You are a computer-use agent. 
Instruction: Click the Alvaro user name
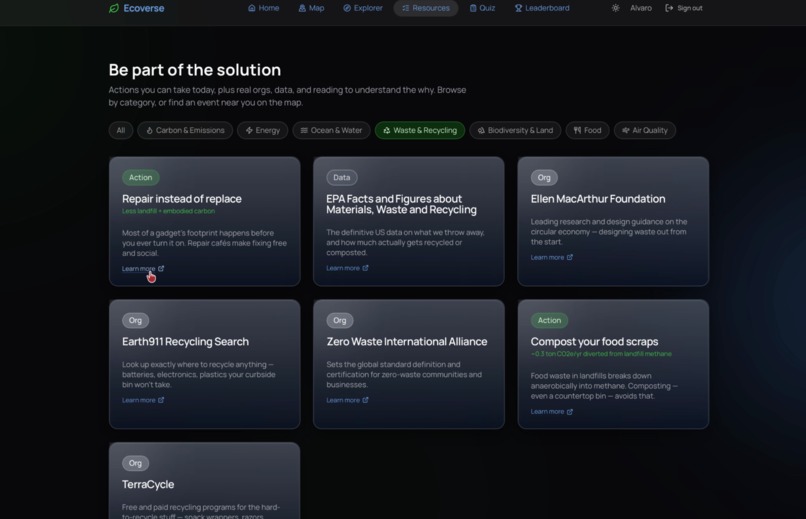click(x=640, y=8)
